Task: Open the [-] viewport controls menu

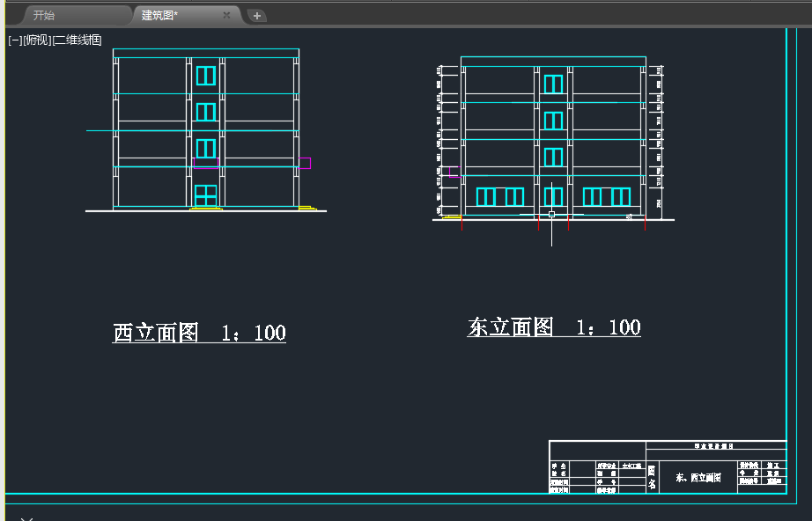Action: click(x=15, y=40)
